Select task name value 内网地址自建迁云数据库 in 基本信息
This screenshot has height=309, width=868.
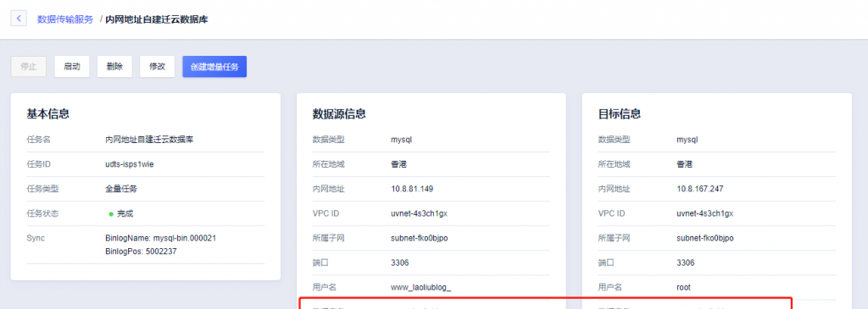pos(149,140)
